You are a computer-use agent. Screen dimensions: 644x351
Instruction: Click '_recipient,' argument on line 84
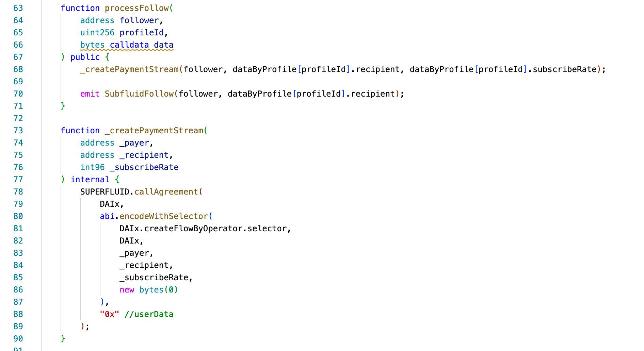click(146, 265)
